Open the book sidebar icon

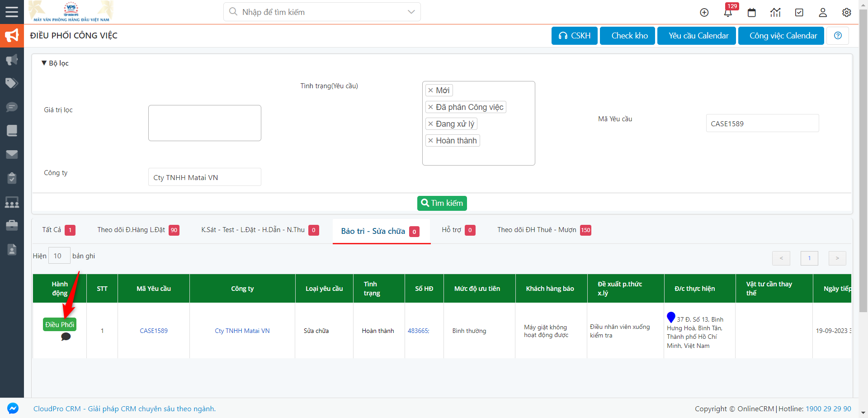(12, 131)
